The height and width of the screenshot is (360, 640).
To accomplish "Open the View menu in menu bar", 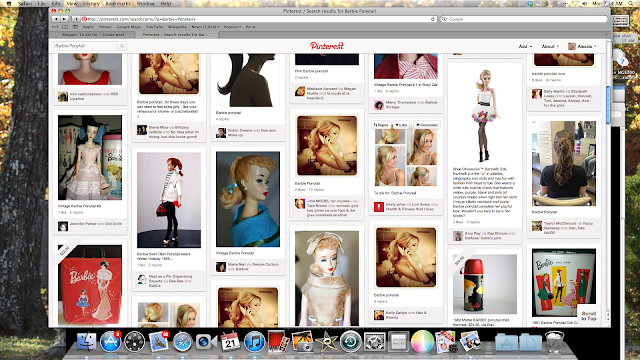I will point(71,3).
